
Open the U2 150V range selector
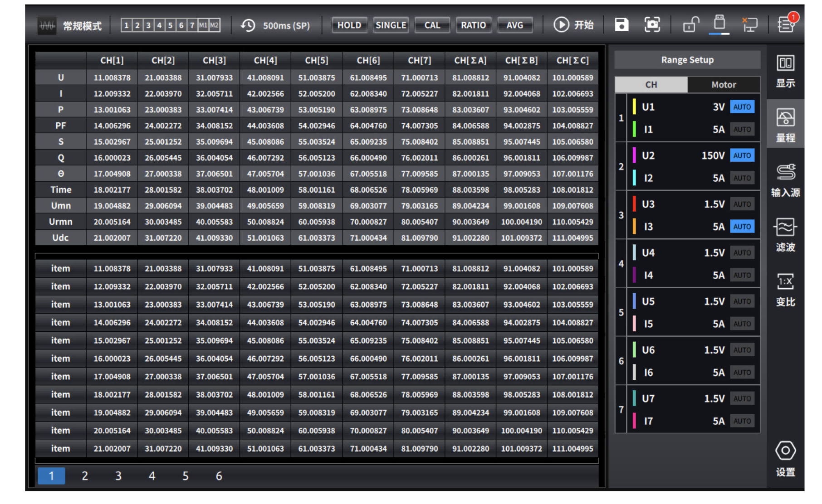point(713,155)
